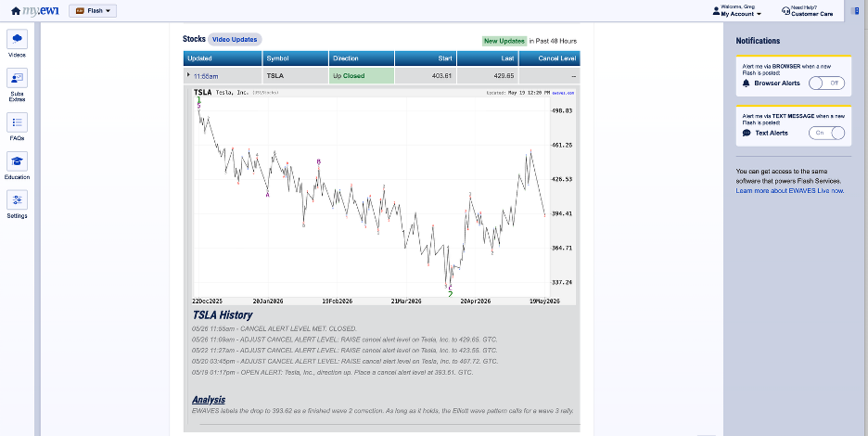Open the Flash services dropdown

(x=93, y=10)
